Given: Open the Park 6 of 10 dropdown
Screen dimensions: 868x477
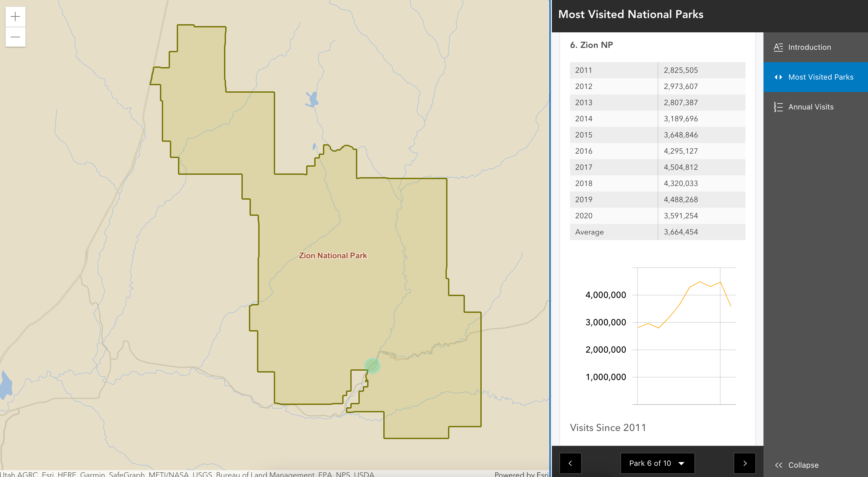Looking at the screenshot, I should tap(650, 463).
